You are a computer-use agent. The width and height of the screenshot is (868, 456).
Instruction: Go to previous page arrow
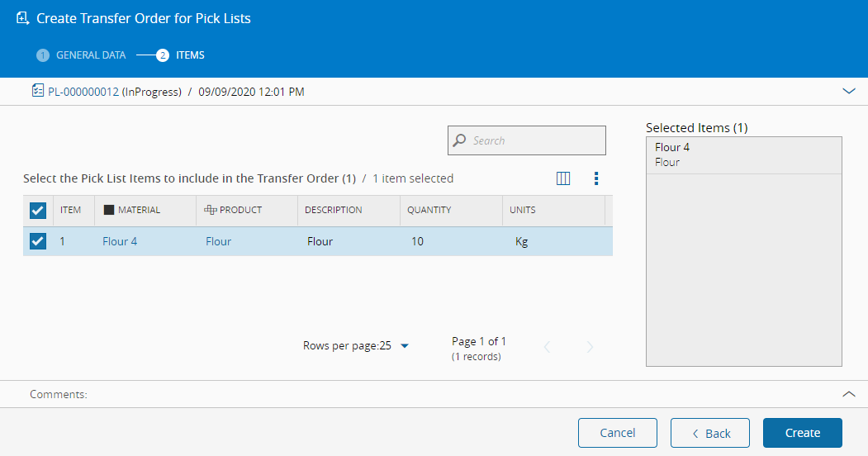click(547, 348)
